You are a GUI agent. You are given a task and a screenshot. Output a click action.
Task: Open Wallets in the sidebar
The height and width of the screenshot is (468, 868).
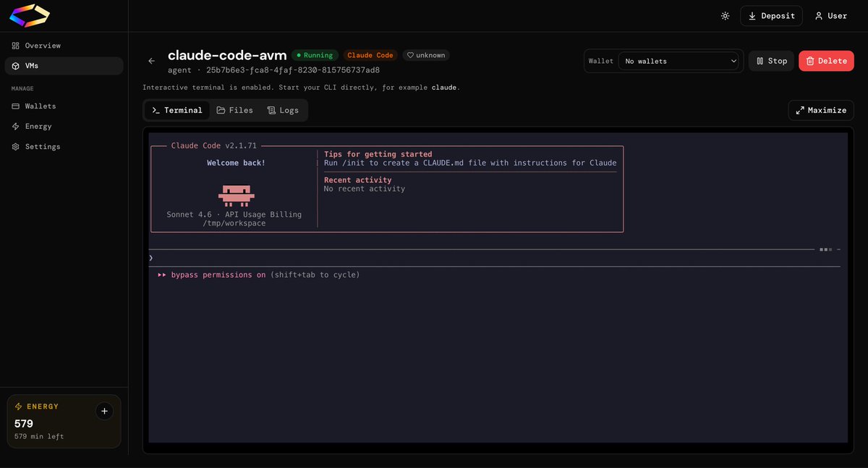pos(64,106)
